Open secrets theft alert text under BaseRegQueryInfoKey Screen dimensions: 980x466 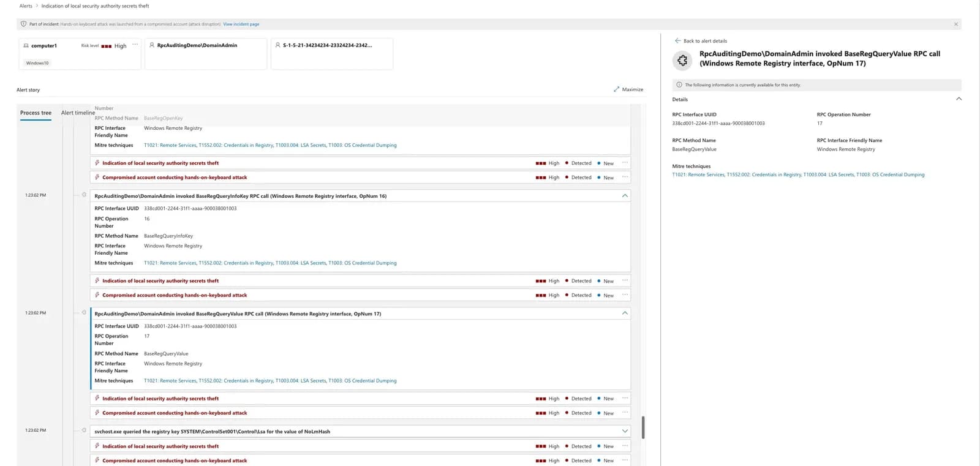coord(160,280)
